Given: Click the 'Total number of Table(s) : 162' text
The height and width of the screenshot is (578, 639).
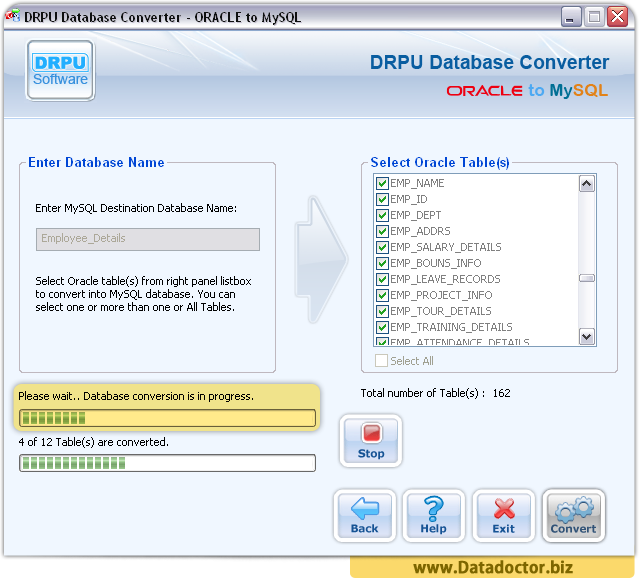Looking at the screenshot, I should tap(435, 393).
